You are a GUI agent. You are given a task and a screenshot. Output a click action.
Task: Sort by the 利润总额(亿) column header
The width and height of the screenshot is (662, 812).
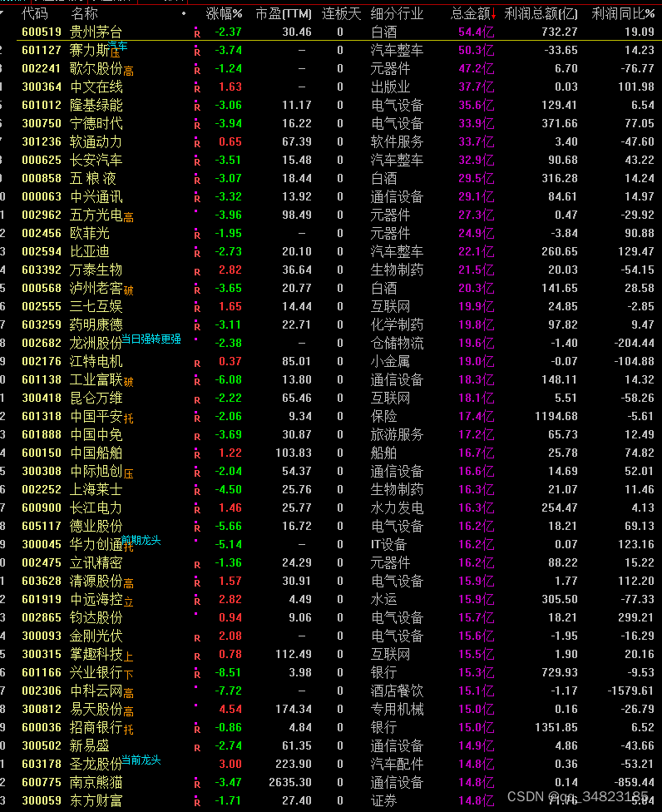[541, 13]
